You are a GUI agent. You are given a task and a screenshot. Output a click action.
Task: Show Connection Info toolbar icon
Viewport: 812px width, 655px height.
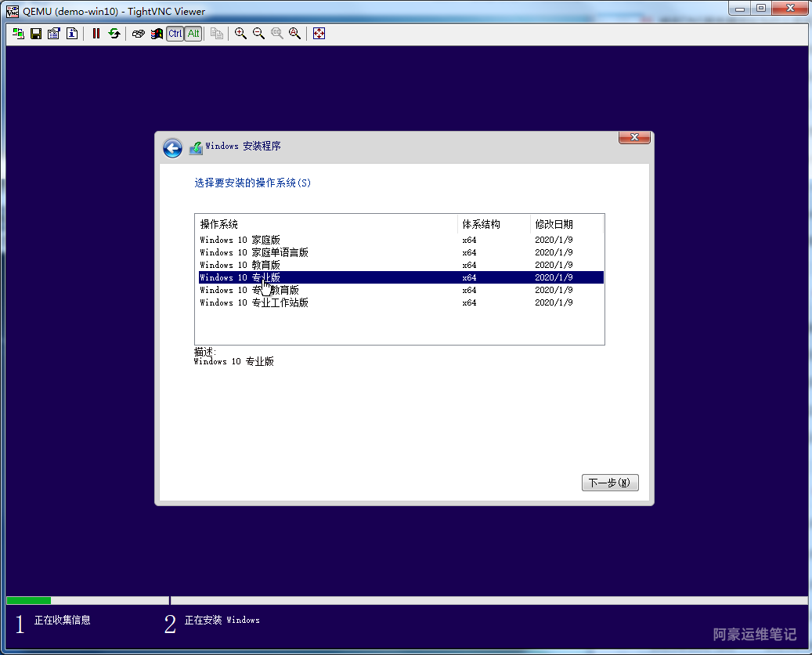click(x=72, y=34)
